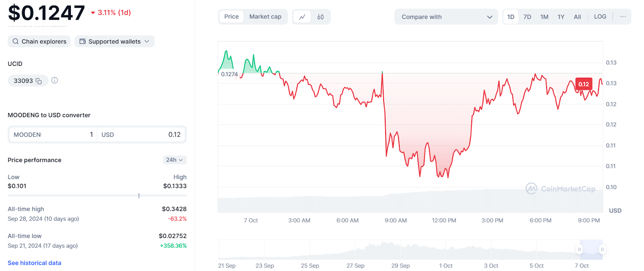Select the 7D time range tab

[527, 17]
